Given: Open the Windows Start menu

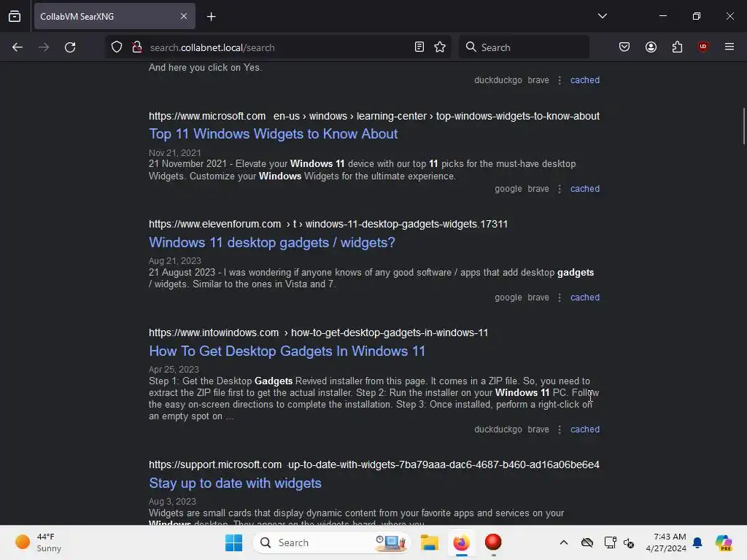Looking at the screenshot, I should [233, 542].
